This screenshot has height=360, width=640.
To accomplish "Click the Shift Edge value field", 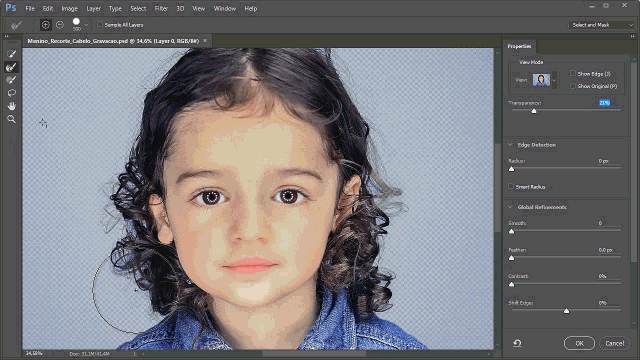I will tap(609, 303).
